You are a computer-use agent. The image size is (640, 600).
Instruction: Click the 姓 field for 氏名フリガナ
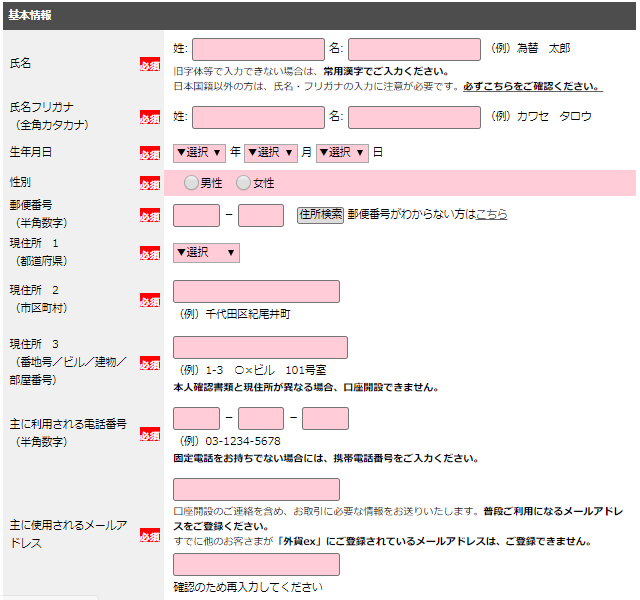pyautogui.click(x=258, y=118)
